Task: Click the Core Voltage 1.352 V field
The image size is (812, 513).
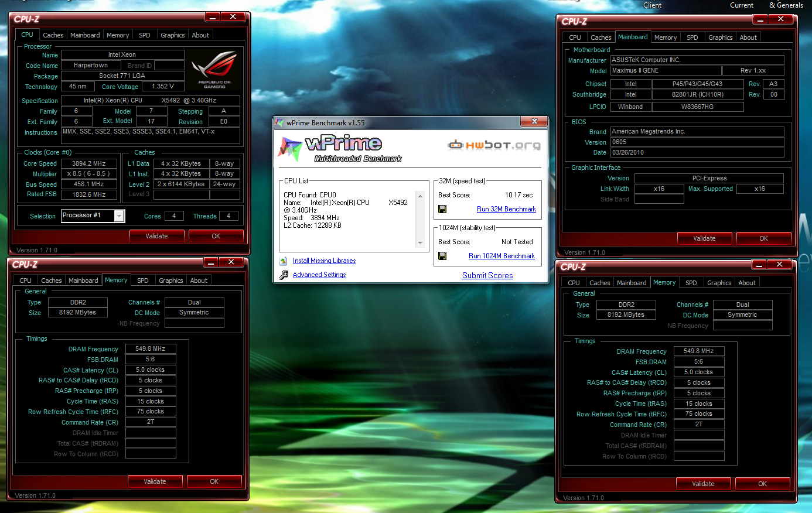Action: 163,86
